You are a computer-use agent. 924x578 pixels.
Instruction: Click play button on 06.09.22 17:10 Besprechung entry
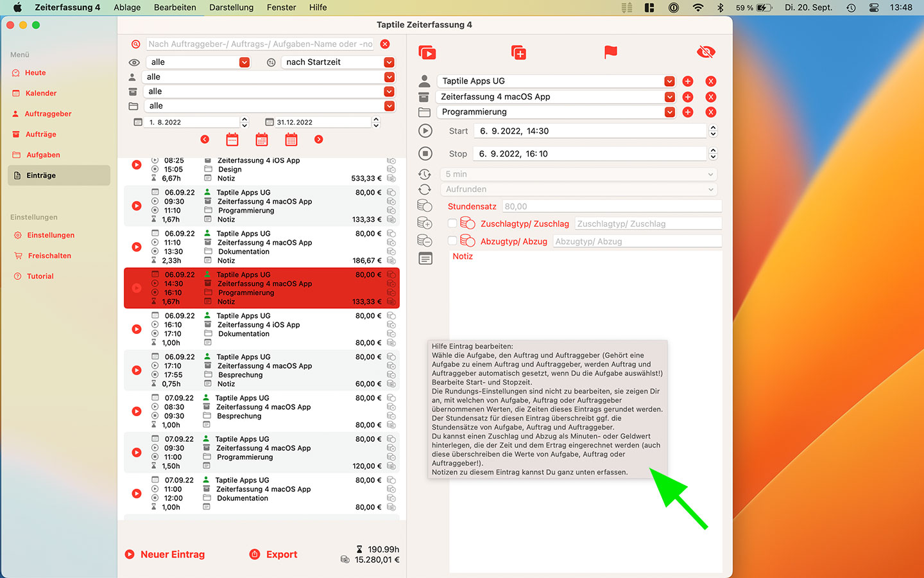137,371
